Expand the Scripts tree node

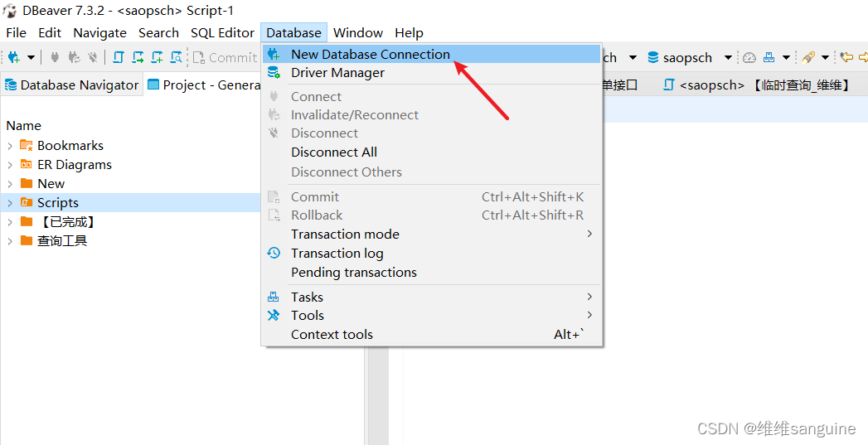click(x=10, y=203)
